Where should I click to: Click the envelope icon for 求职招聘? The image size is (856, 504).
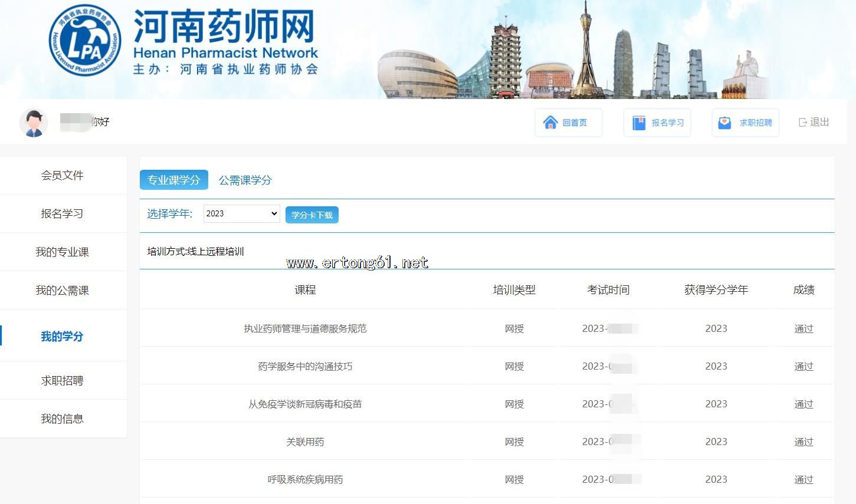click(x=724, y=123)
